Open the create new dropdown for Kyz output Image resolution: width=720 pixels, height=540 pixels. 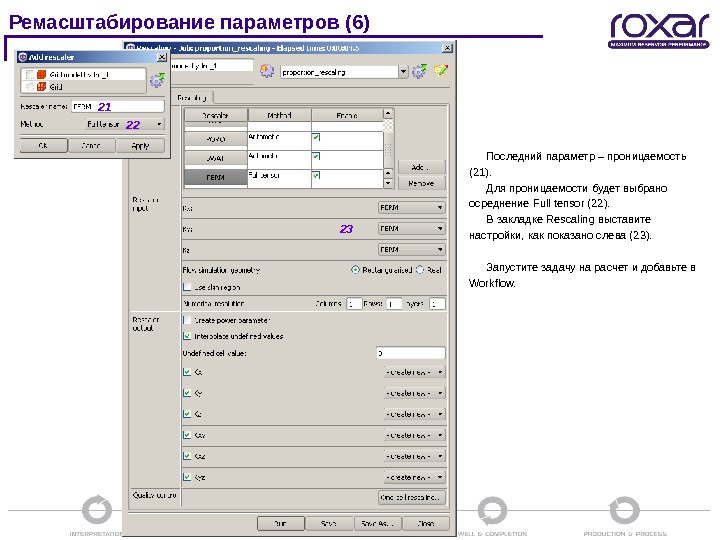click(415, 477)
